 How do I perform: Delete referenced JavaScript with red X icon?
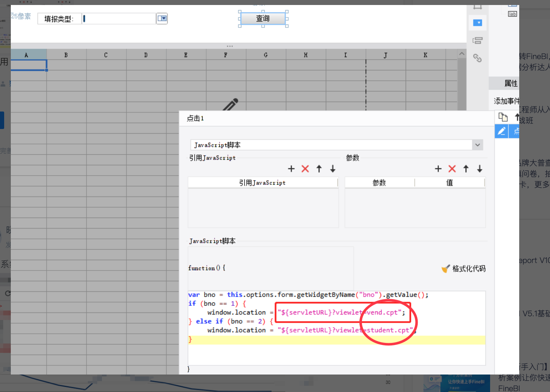point(305,169)
